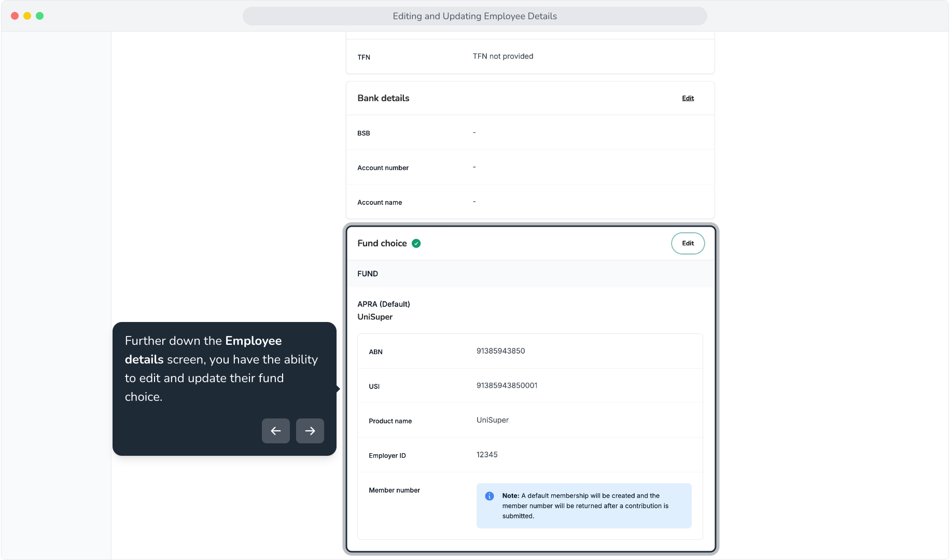The width and height of the screenshot is (950, 560).
Task: Click the red close window dot
Action: (15, 16)
